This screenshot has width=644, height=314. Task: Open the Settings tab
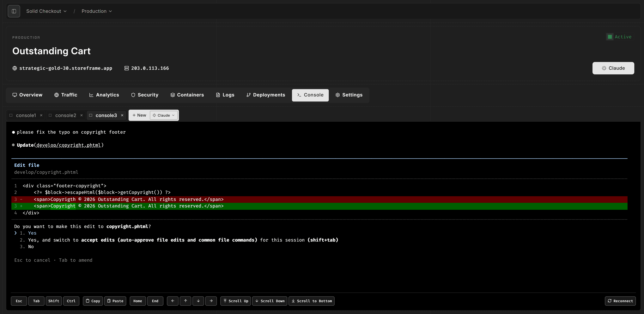point(349,95)
